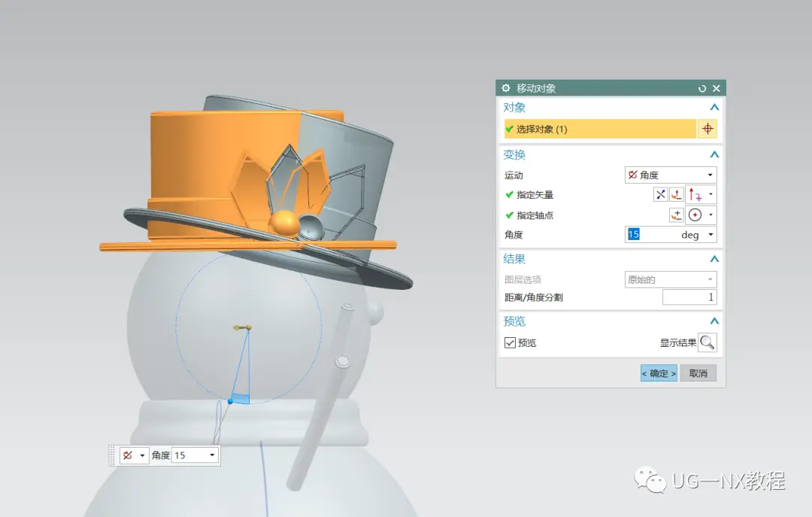Image resolution: width=812 pixels, height=517 pixels.
Task: Click the floating toolbar drag grip
Action: coord(112,455)
